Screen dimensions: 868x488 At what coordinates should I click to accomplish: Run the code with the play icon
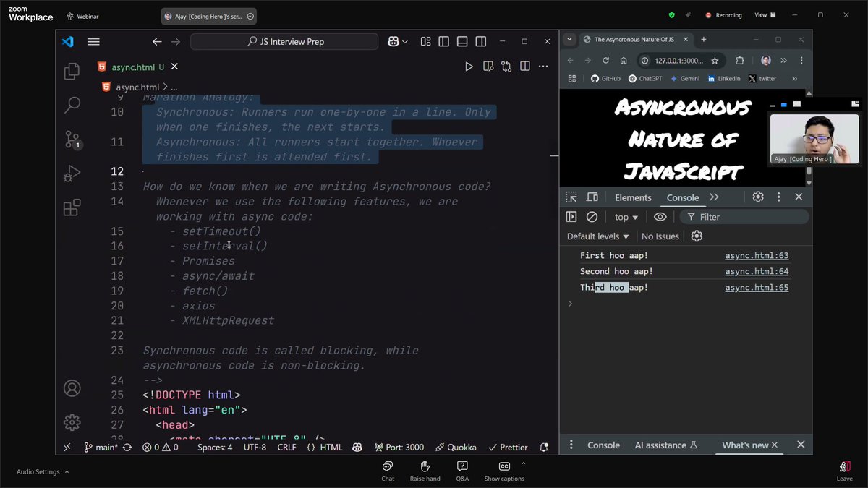click(469, 67)
